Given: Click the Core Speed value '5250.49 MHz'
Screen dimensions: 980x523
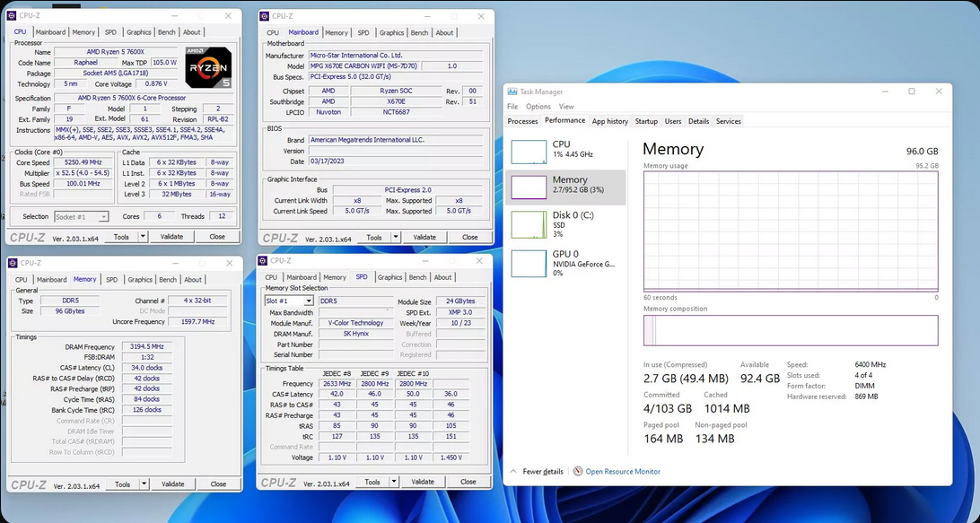Looking at the screenshot, I should click(x=83, y=162).
